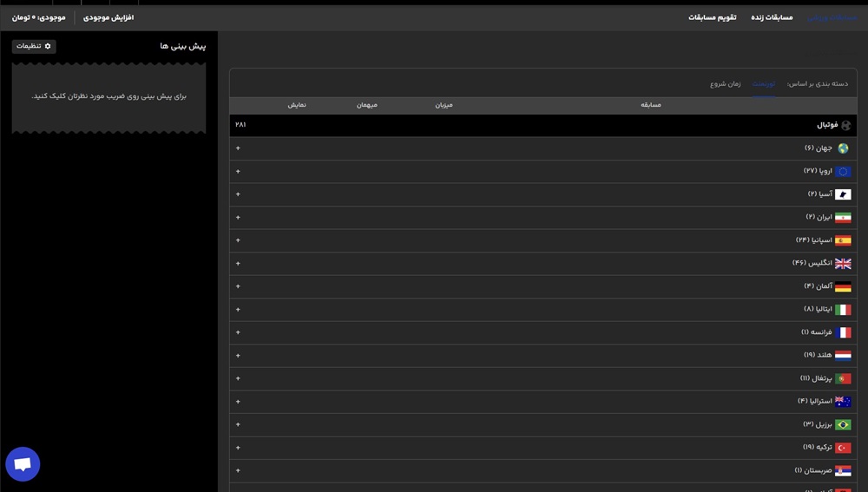Open the live chat bubble
The height and width of the screenshot is (492, 868).
coord(23,464)
